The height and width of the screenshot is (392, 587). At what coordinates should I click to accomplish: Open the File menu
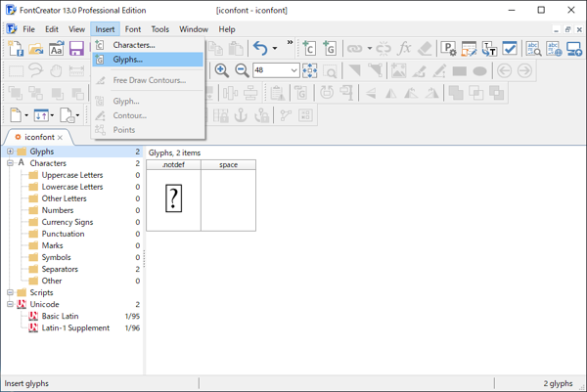point(28,29)
